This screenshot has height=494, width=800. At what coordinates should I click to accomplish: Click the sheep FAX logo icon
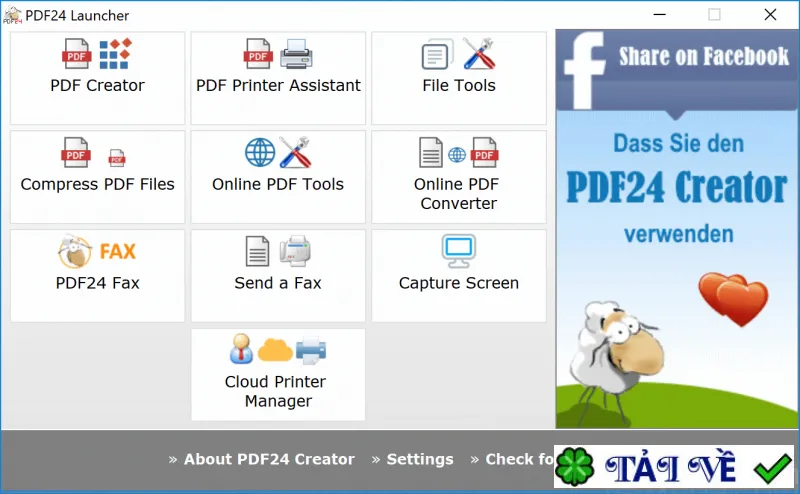tap(74, 251)
